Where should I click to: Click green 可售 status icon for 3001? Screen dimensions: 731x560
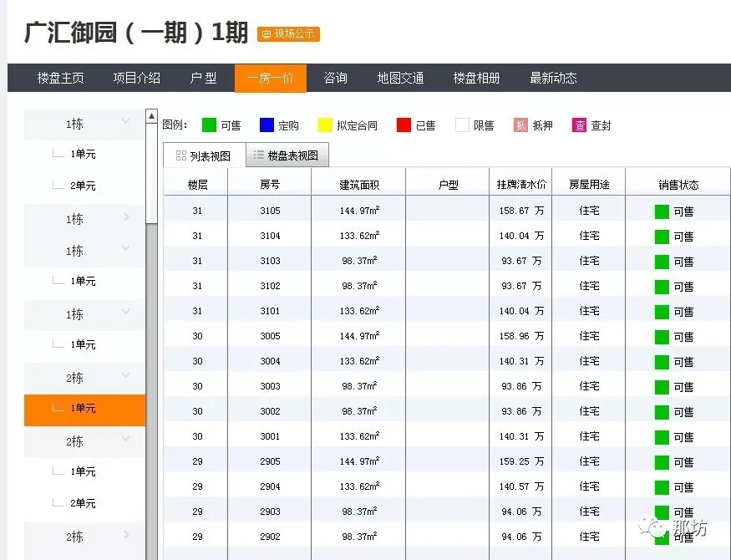pos(662,437)
